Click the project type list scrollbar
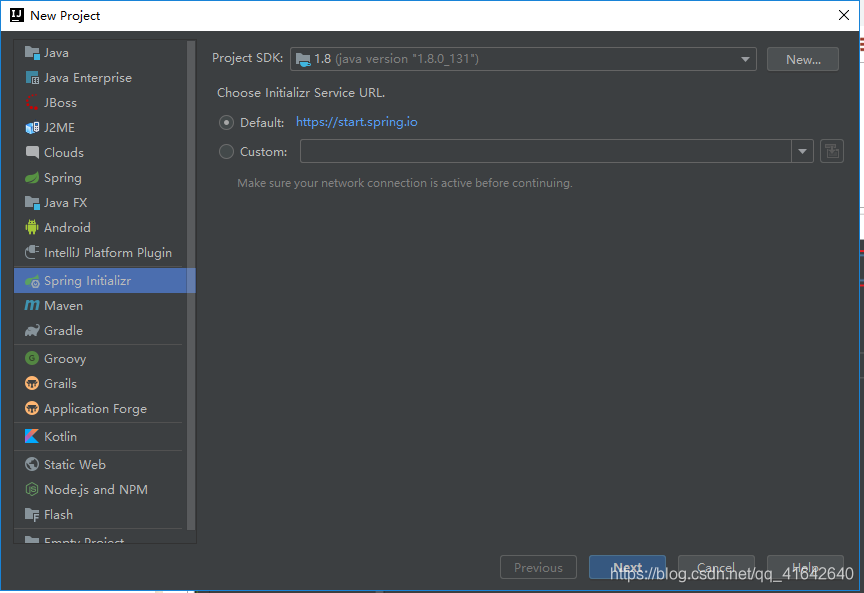The image size is (864, 593). click(x=191, y=285)
